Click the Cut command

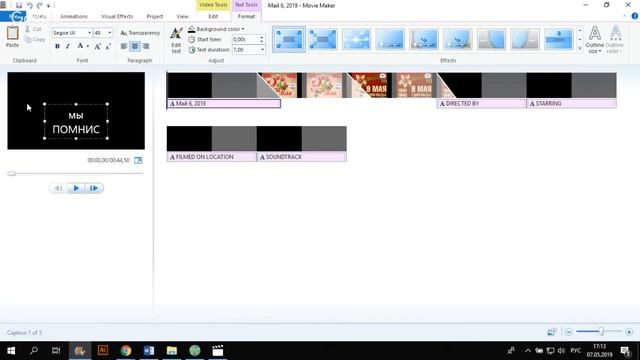[x=33, y=29]
